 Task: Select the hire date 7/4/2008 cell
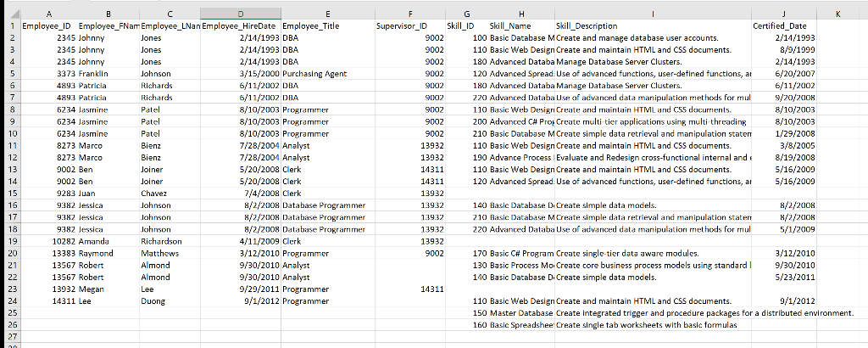pos(240,194)
